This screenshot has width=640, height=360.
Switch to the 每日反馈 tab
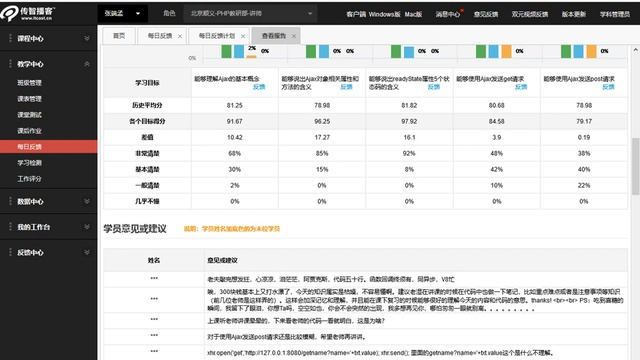click(x=160, y=36)
